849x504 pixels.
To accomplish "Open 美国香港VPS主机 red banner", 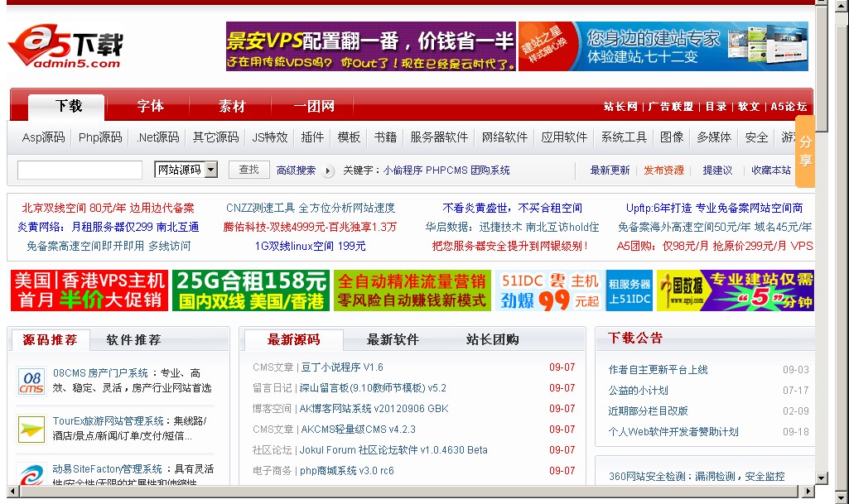I will click(x=89, y=290).
